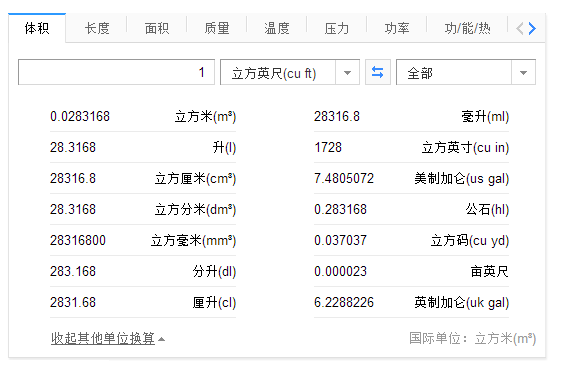Swap the source and target units icon
562x379 pixels.
click(377, 72)
